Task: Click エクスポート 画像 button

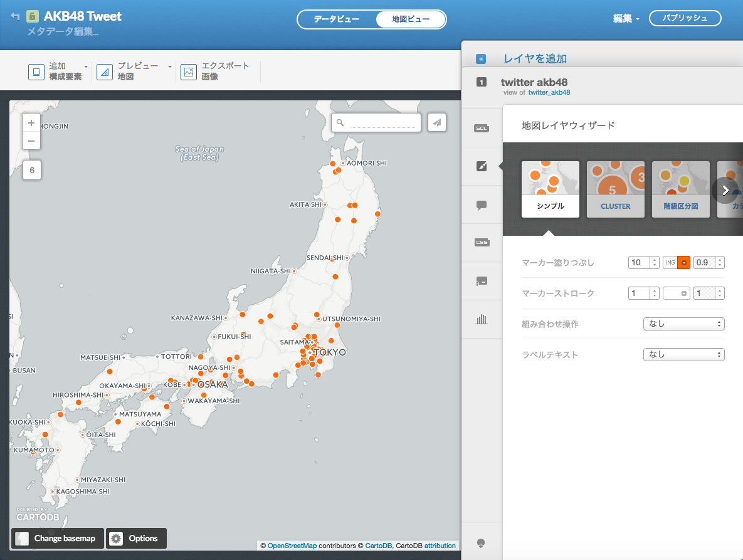Action: click(214, 71)
